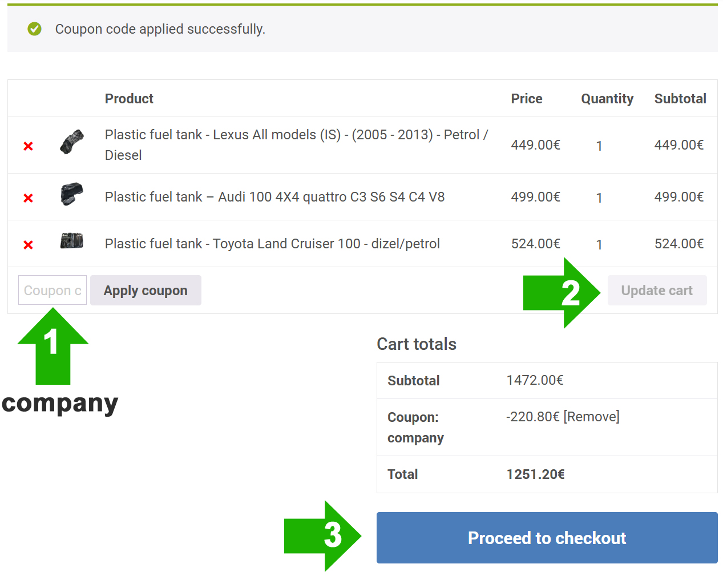
Task: Edit quantity of the Toyota fuel tank
Action: click(599, 245)
